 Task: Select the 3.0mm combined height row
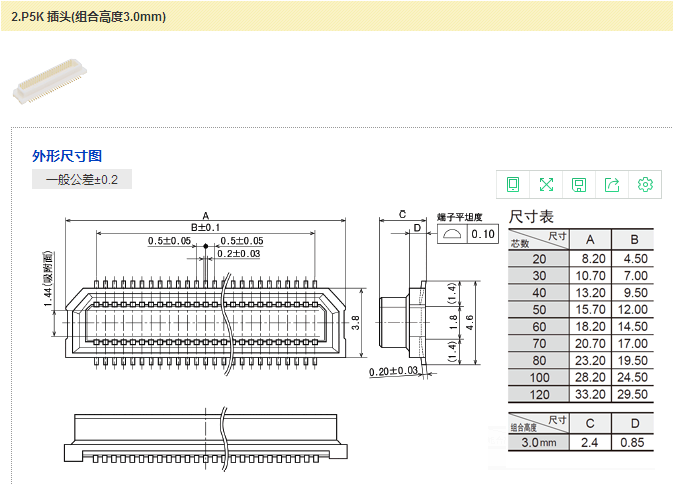coord(580,442)
